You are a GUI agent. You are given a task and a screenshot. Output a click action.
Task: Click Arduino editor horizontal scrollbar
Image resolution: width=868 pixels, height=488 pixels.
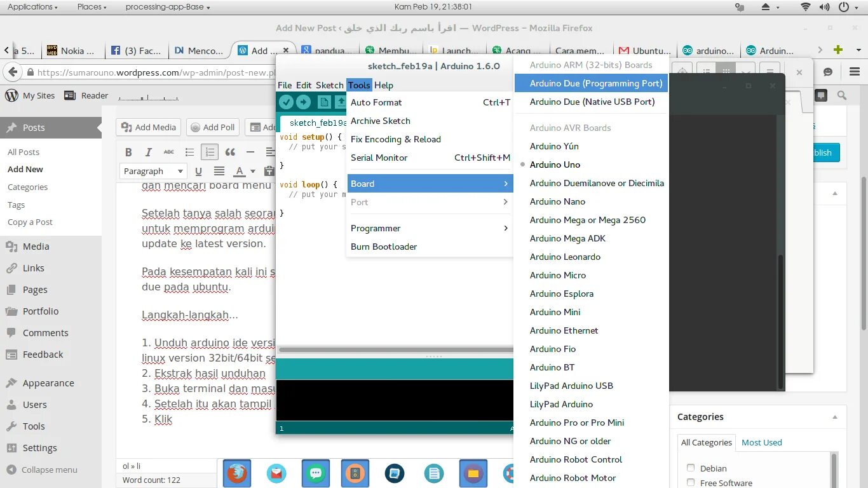pos(396,349)
